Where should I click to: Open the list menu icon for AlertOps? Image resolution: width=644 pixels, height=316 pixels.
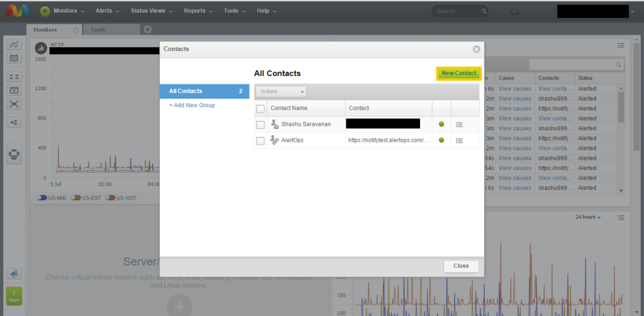tap(459, 140)
